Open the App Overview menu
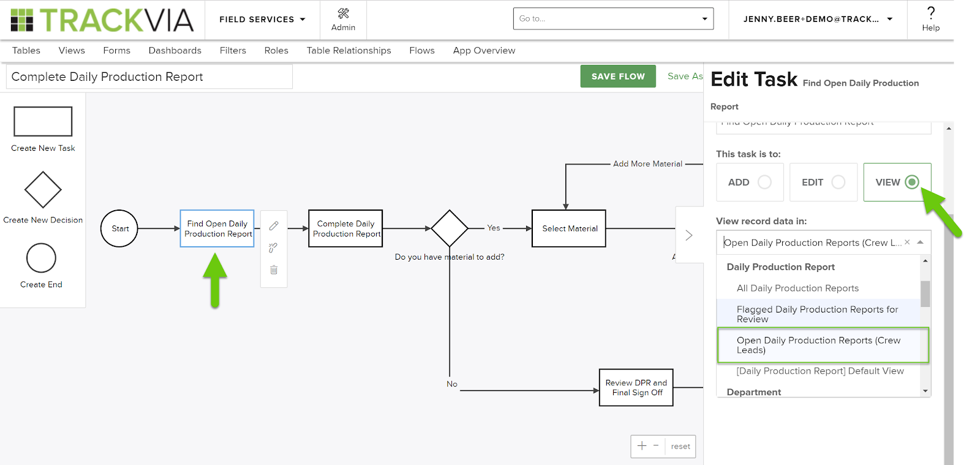 484,50
